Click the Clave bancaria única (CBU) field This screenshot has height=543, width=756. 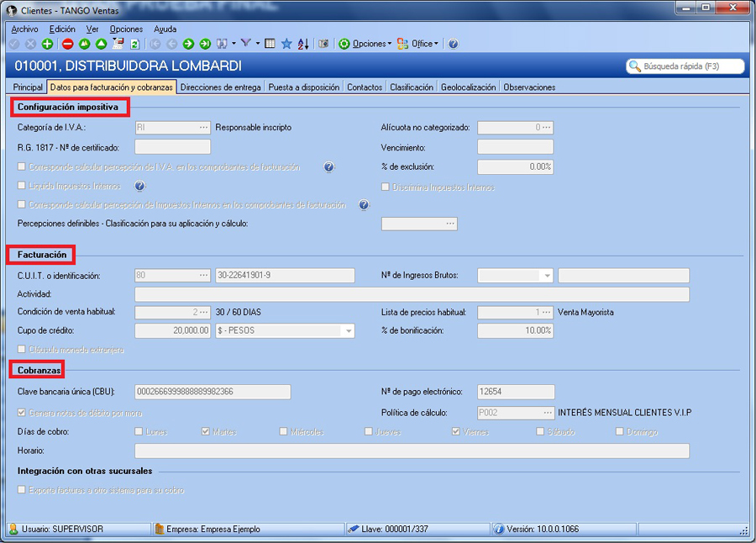click(213, 392)
